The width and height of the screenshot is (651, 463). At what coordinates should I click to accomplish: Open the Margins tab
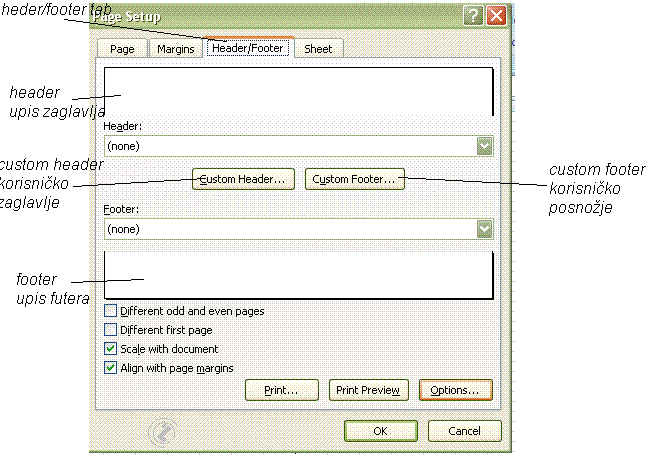click(176, 48)
